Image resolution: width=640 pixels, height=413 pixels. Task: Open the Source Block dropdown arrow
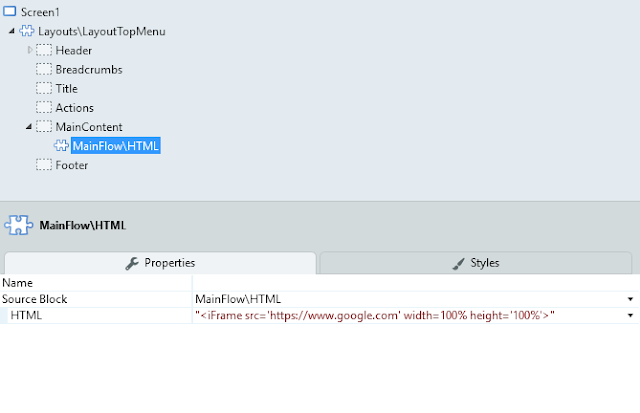coord(630,300)
